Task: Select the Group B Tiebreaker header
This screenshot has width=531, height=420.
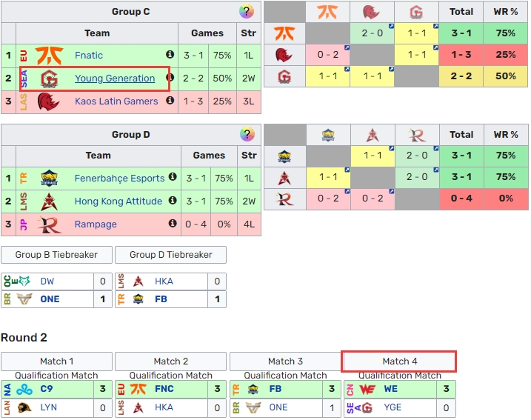Action: click(56, 255)
